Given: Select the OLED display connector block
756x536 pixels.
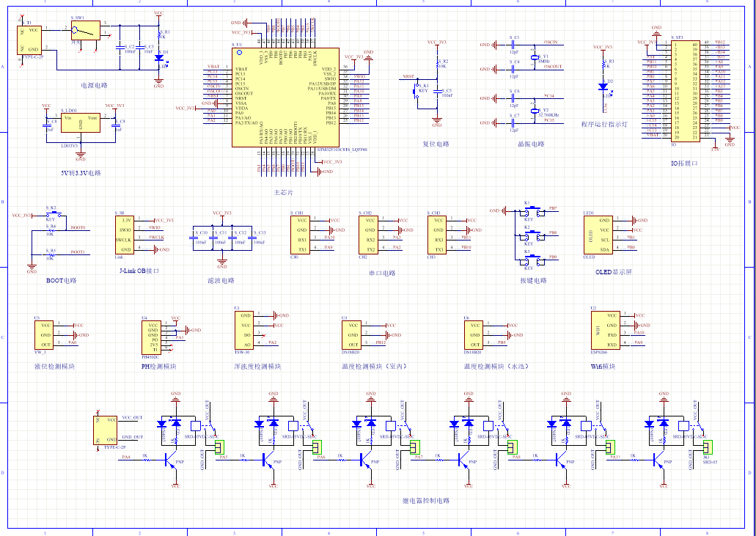Looking at the screenshot, I should (x=605, y=235).
